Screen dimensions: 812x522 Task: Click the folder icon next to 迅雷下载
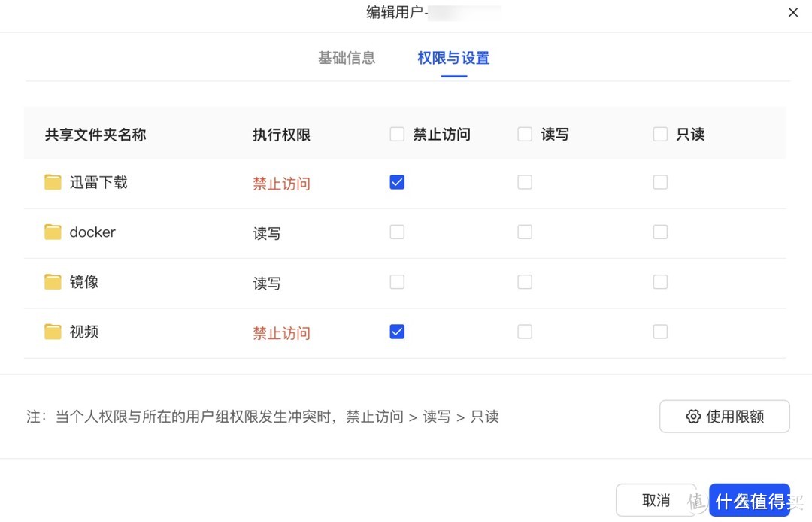pos(53,181)
